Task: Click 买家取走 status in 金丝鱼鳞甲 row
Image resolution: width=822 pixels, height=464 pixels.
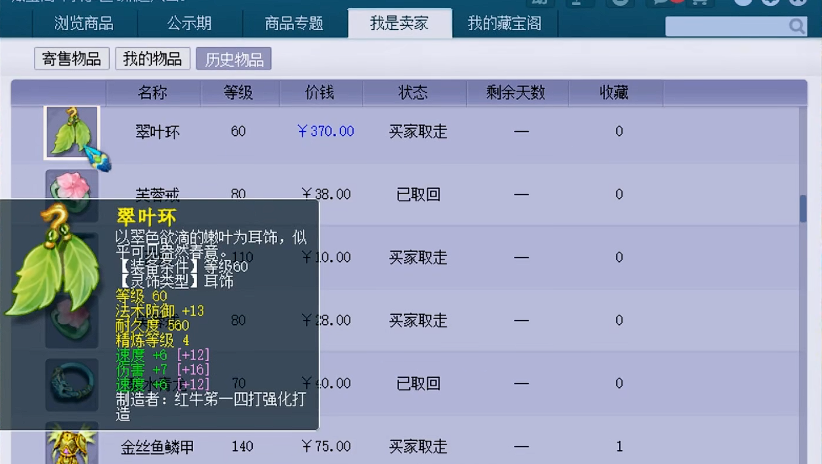Action: point(418,447)
